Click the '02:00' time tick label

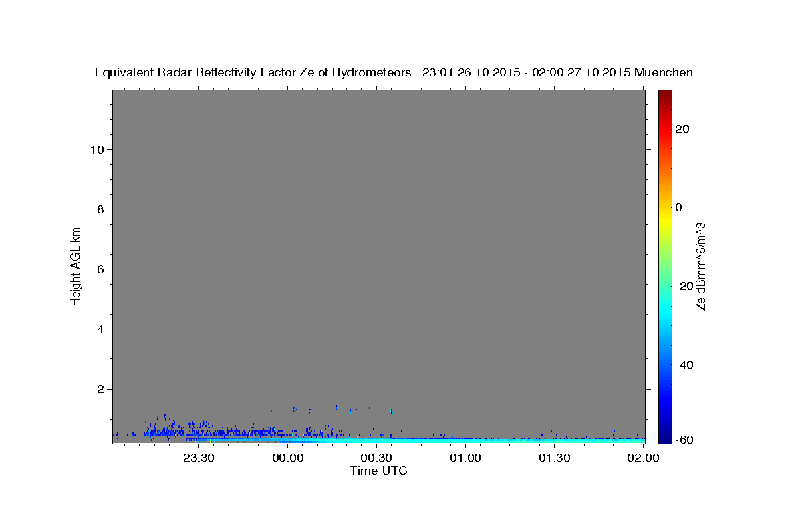click(x=643, y=458)
